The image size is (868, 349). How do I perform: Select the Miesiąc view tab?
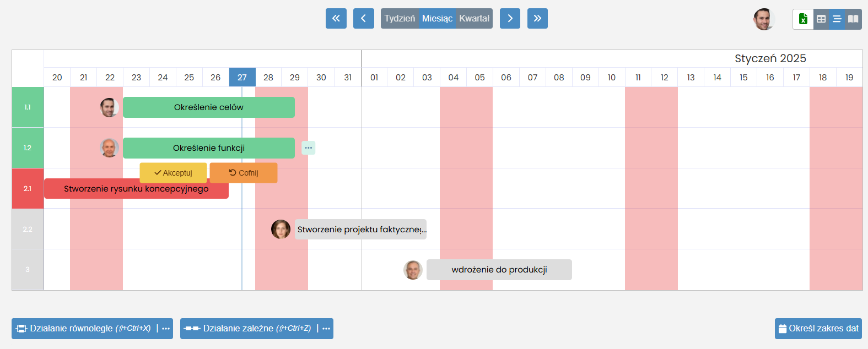(x=437, y=18)
